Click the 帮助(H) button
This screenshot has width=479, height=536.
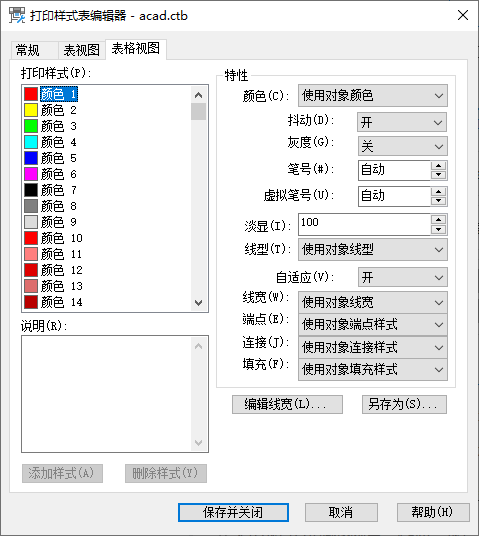(x=433, y=512)
